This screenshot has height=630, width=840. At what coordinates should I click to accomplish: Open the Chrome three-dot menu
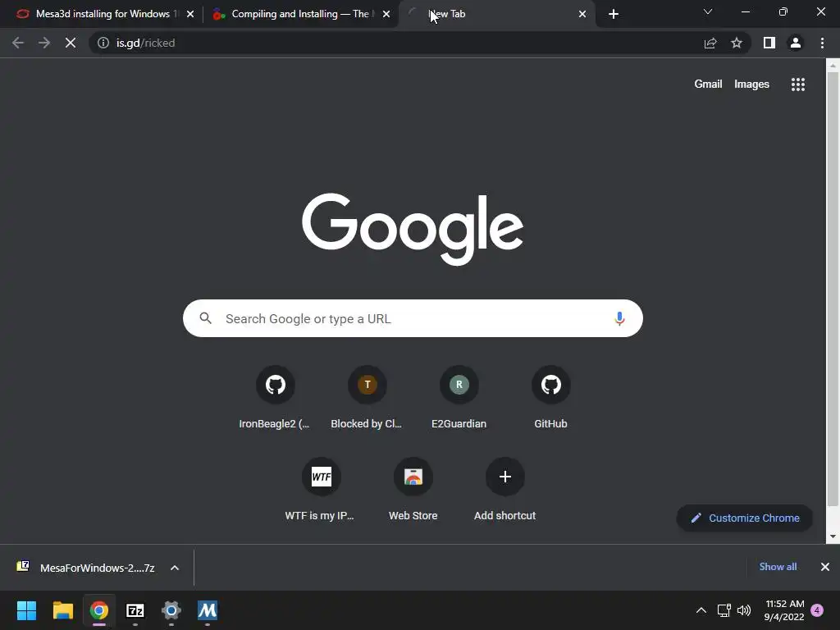point(822,43)
